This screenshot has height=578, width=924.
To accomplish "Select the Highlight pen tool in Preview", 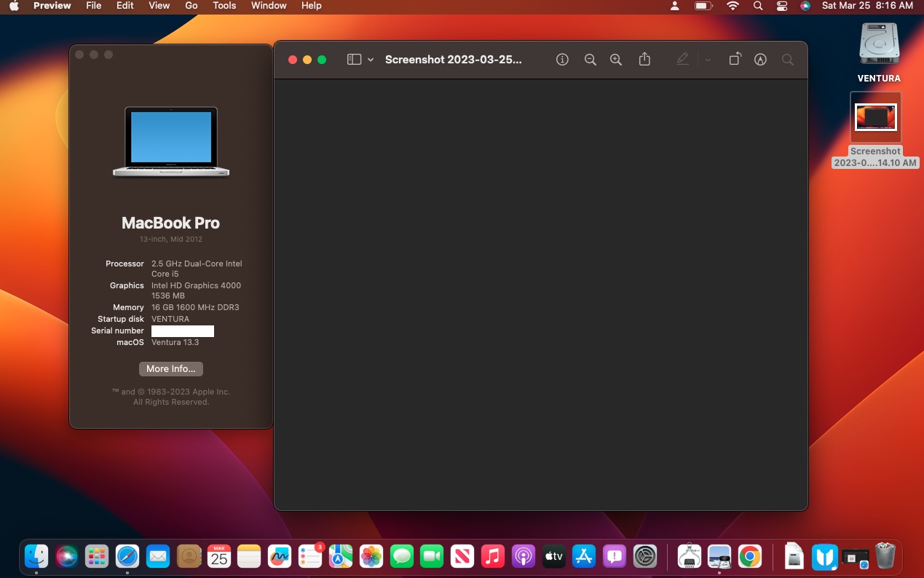I will point(682,60).
